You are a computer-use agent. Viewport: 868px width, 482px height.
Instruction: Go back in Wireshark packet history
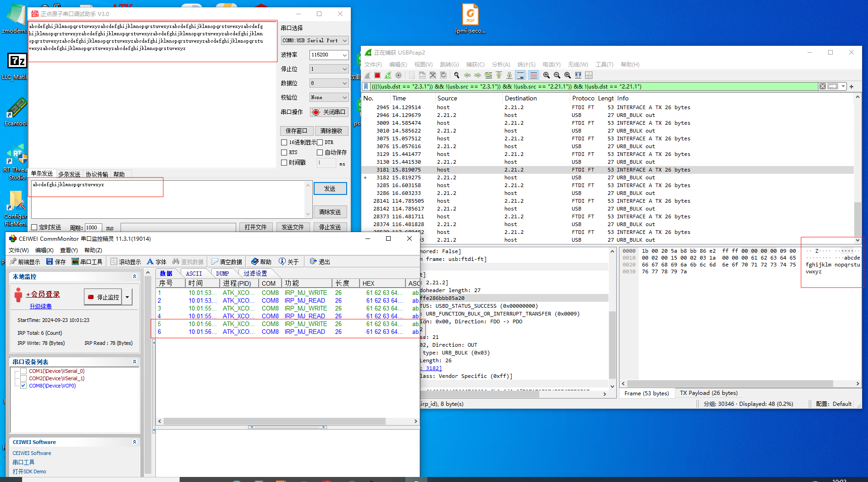click(x=467, y=75)
